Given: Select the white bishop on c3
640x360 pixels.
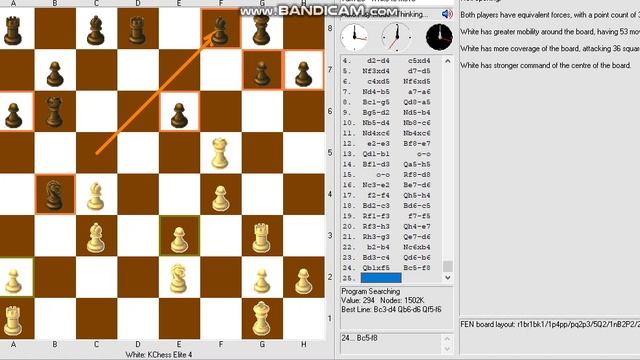Looking at the screenshot, I should point(96,237).
